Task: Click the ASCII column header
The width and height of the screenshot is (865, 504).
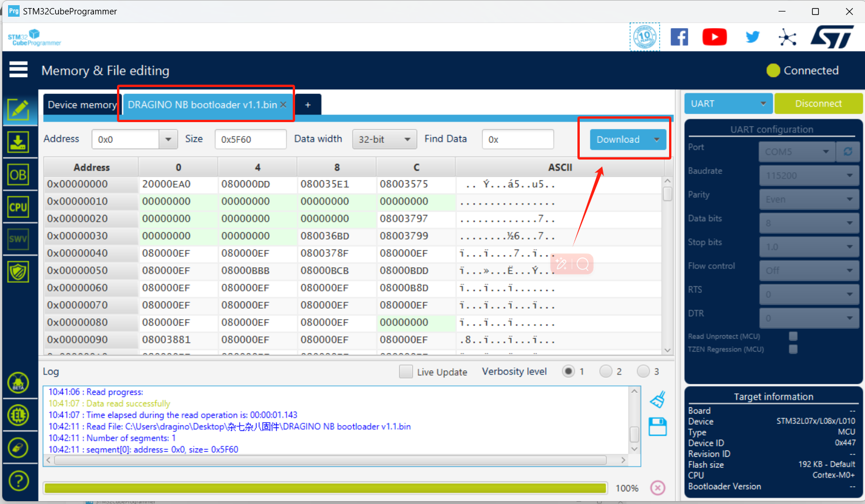Action: pyautogui.click(x=560, y=168)
